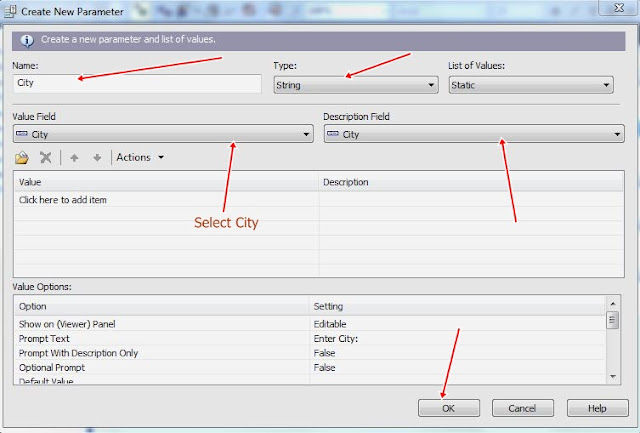Click the Cancel button

(x=522, y=408)
